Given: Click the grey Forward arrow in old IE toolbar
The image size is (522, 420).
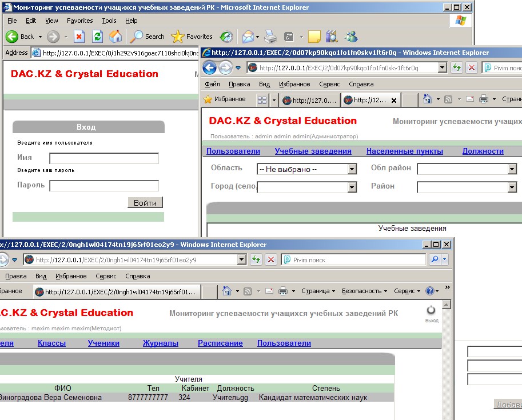Looking at the screenshot, I should click(53, 37).
